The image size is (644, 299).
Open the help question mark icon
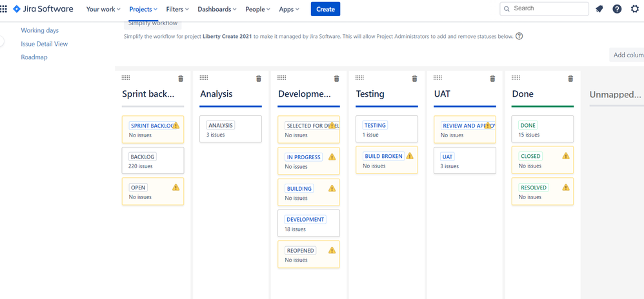[617, 9]
